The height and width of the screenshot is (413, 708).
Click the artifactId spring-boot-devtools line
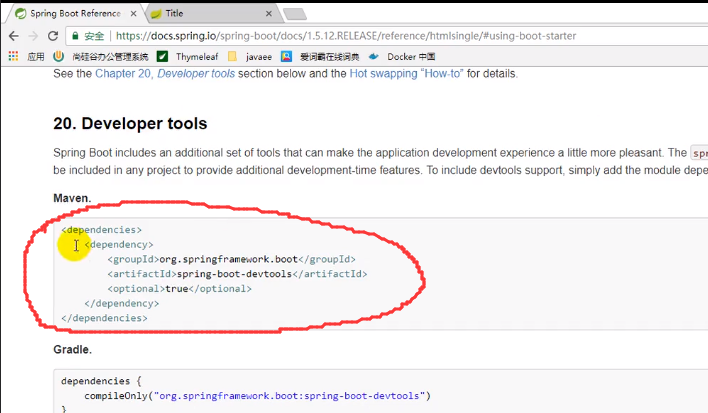click(x=237, y=274)
